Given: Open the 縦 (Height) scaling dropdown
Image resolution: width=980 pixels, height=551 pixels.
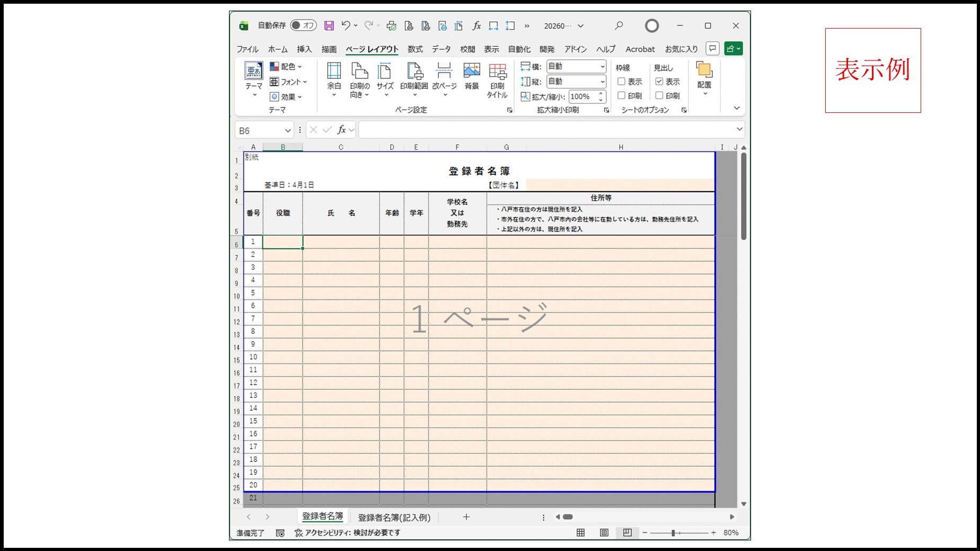Looking at the screenshot, I should coord(602,82).
